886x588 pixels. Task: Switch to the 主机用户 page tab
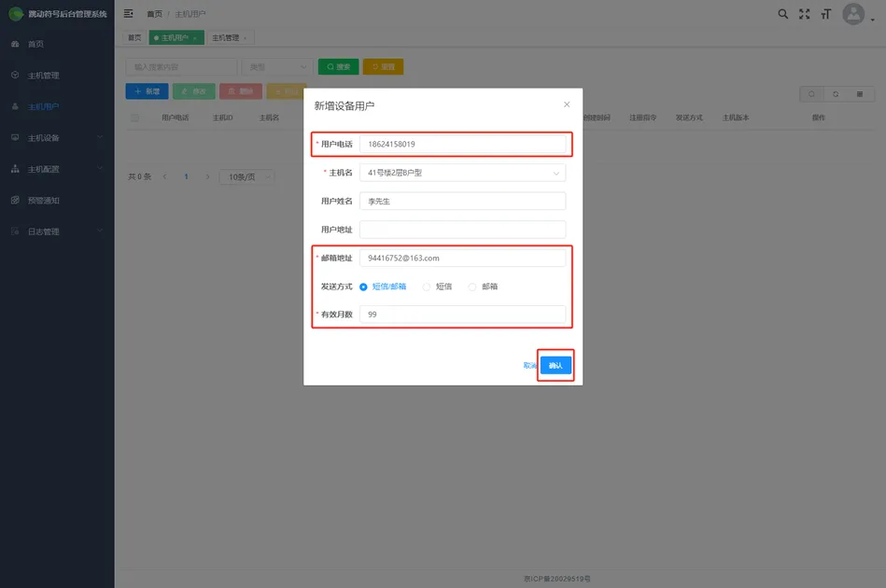point(176,38)
